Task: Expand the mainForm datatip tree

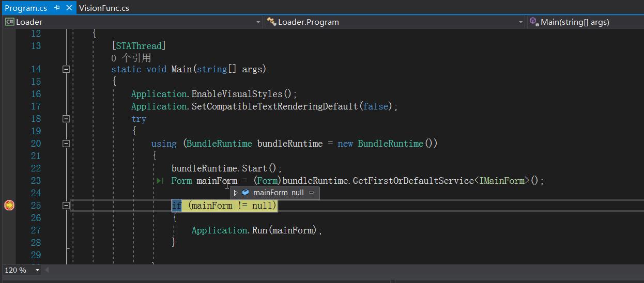Action: (x=236, y=193)
